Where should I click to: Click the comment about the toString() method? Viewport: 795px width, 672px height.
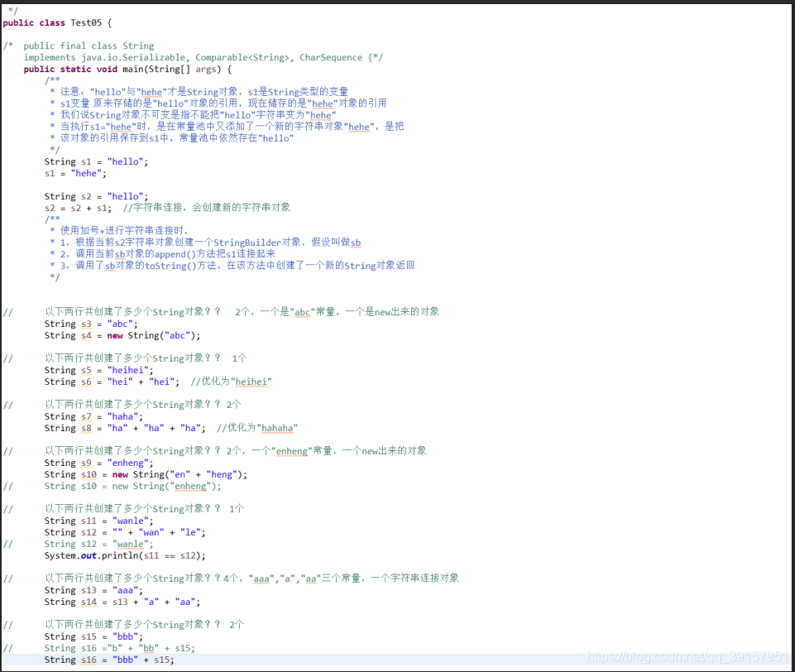[232, 266]
